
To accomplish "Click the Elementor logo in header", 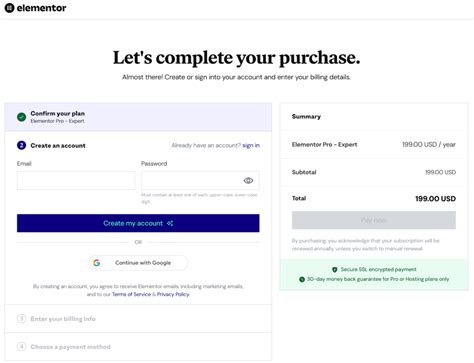I will point(36,8).
